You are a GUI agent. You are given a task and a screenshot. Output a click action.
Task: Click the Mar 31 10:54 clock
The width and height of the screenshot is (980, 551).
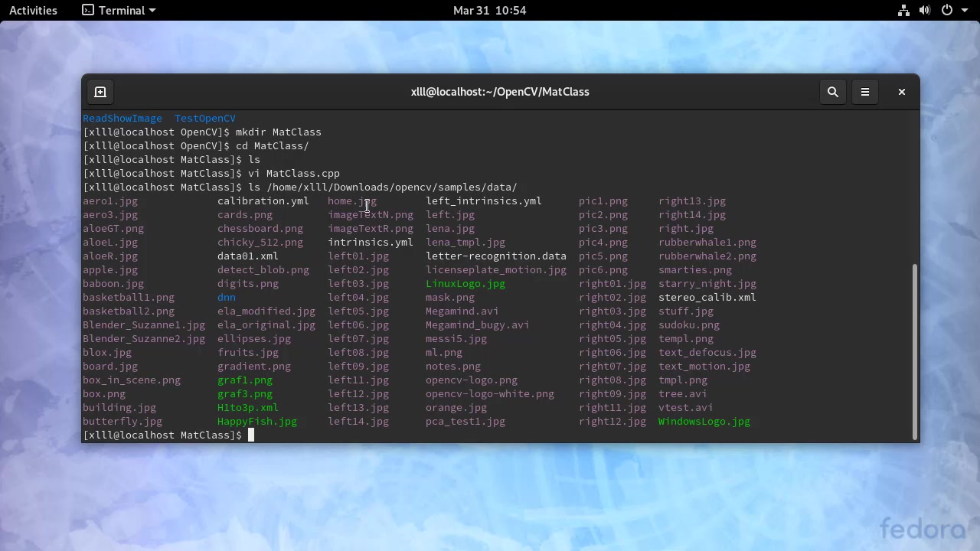tap(490, 10)
